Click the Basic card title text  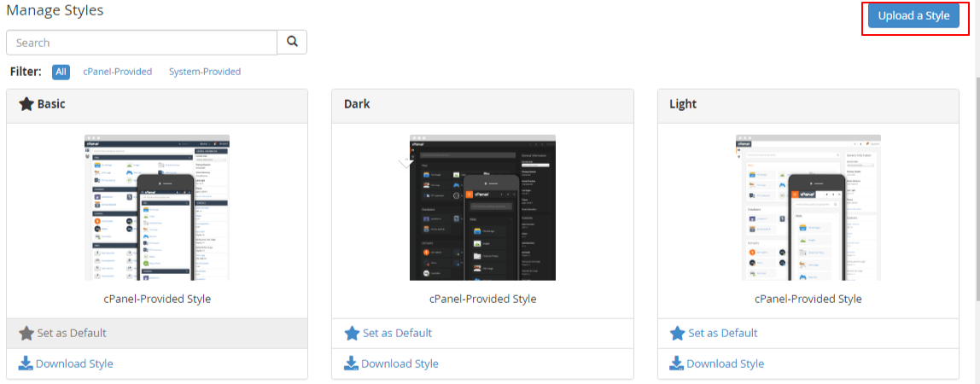51,103
